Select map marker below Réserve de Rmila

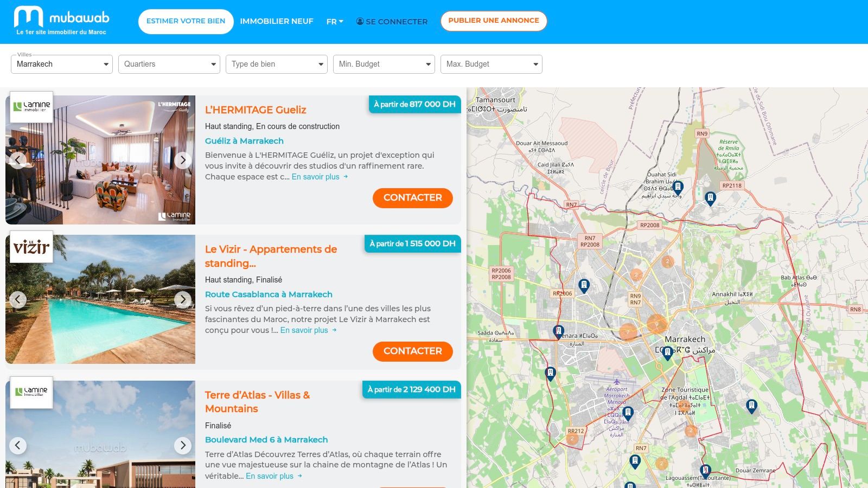[710, 198]
